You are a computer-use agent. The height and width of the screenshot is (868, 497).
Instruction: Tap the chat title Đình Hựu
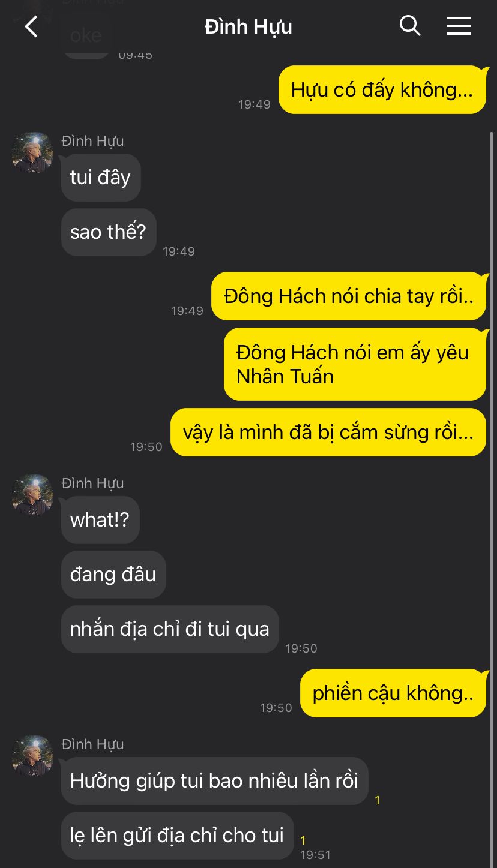(x=248, y=27)
